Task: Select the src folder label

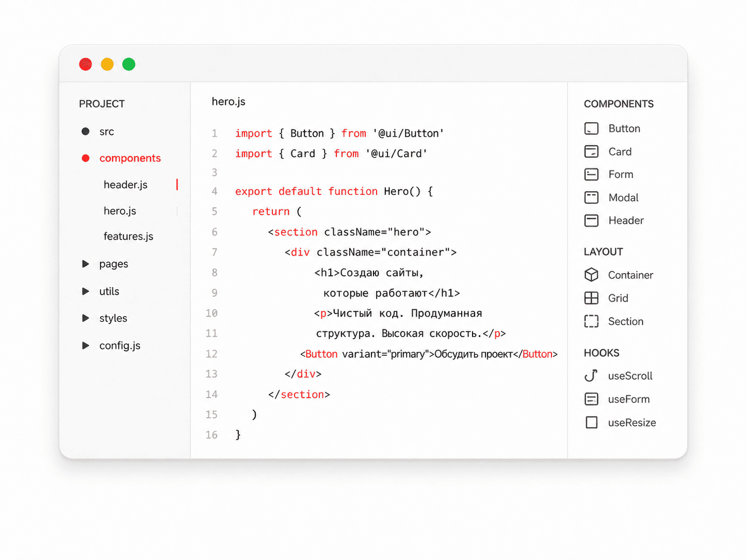Action: click(107, 131)
